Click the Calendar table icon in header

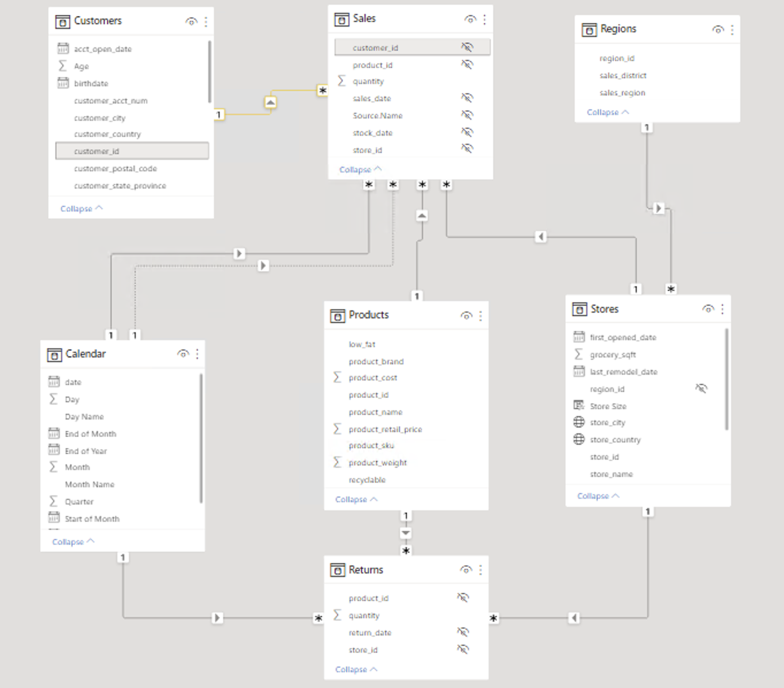54,355
